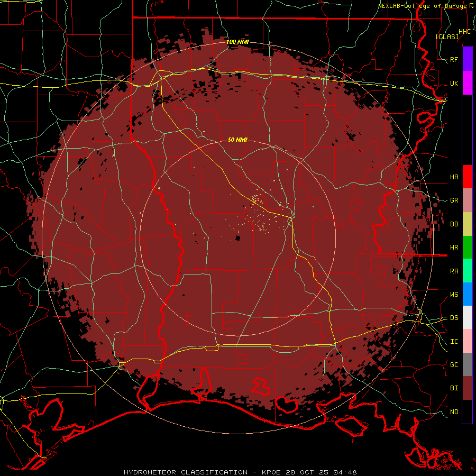This screenshot has height=476, width=476.
Task: Click the [CLAS] label above the legend
Action: tap(447, 36)
